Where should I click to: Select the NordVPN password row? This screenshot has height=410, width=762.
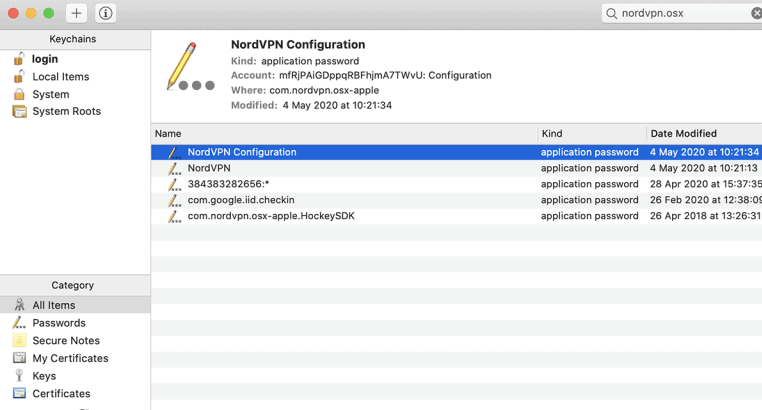(x=456, y=168)
